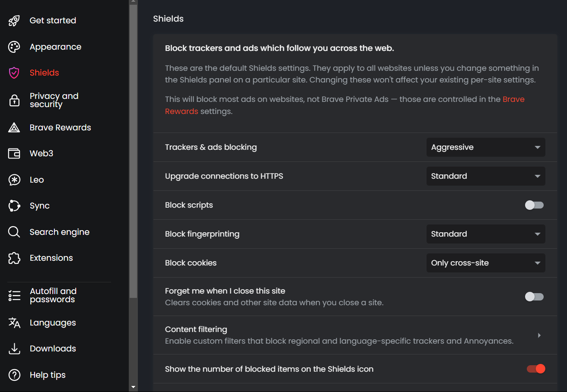Click the sidebar scrollbar thumb

click(x=133, y=151)
